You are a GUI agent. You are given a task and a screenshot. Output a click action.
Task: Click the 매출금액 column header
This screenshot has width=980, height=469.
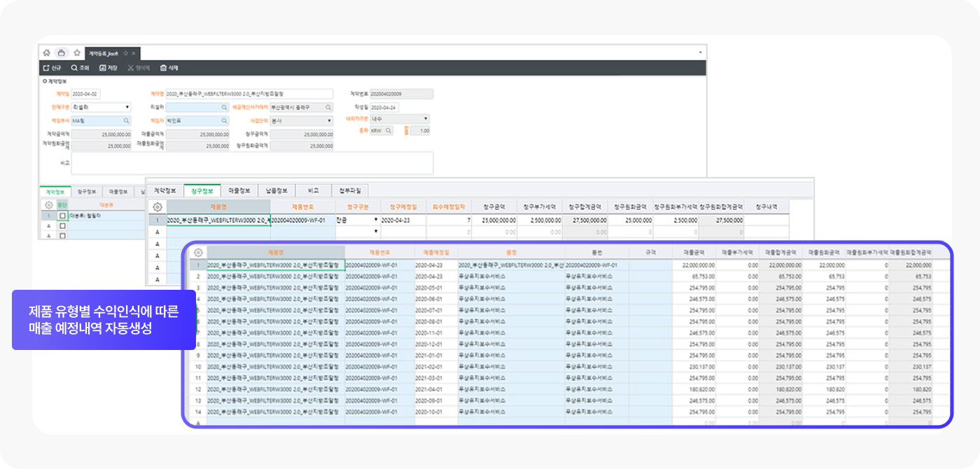tap(694, 253)
